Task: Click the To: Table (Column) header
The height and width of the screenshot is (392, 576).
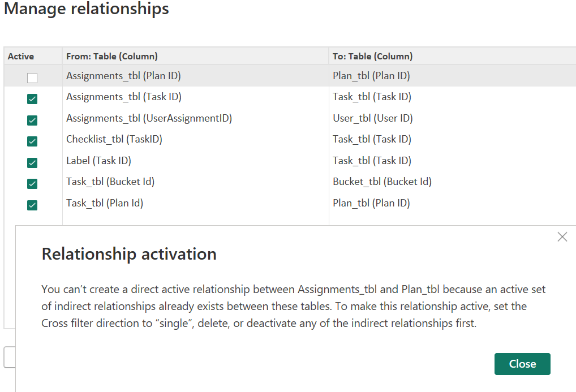Action: (x=371, y=56)
